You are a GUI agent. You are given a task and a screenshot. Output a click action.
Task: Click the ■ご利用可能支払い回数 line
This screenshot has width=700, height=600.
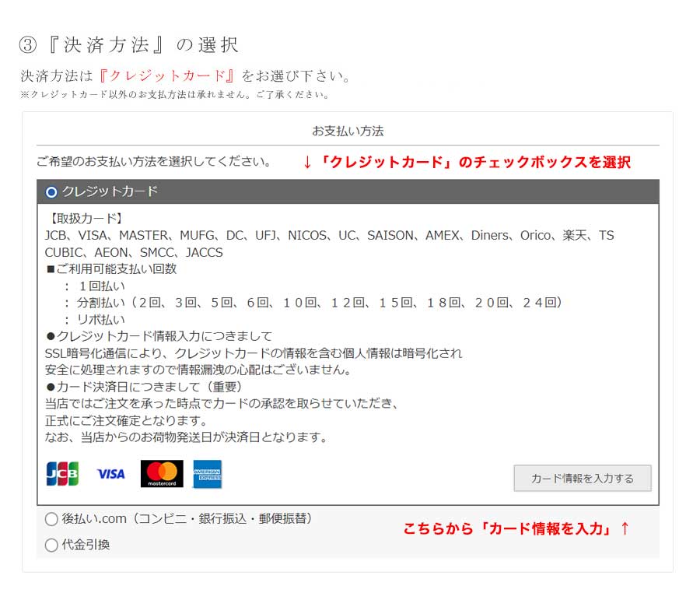coord(111,269)
